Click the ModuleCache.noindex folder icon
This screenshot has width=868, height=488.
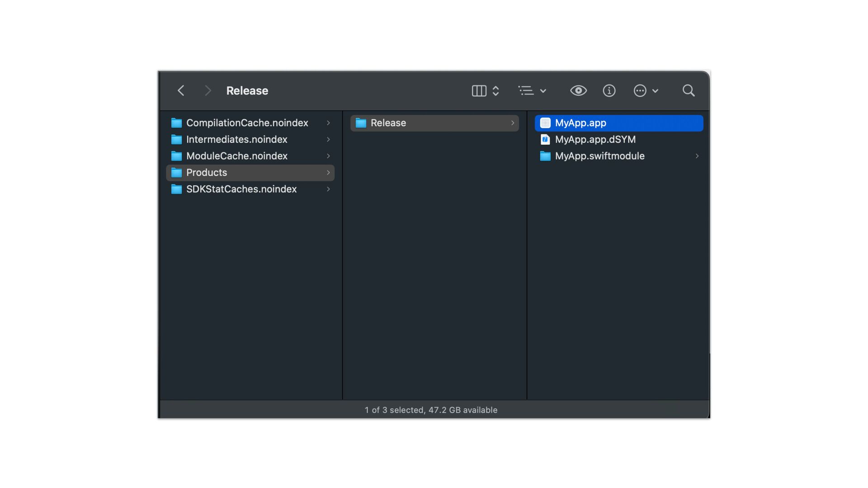(x=176, y=156)
